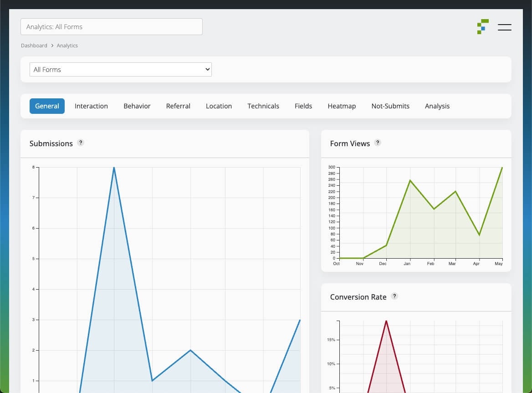532x393 pixels.
Task: Switch to the Technicals tab
Action: (x=263, y=106)
